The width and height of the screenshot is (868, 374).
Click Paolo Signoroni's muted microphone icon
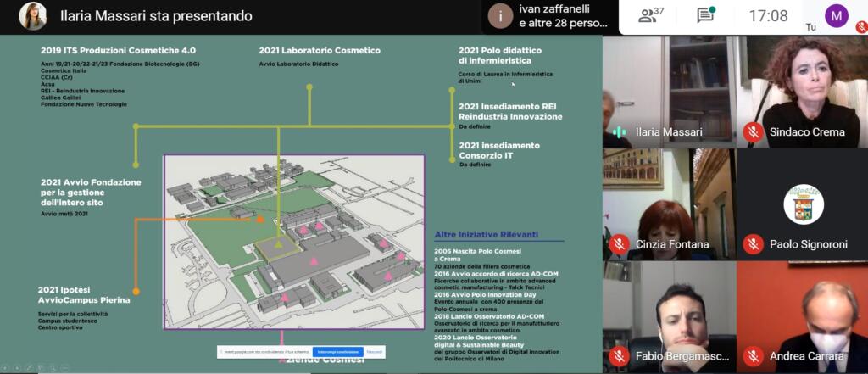pos(752,244)
